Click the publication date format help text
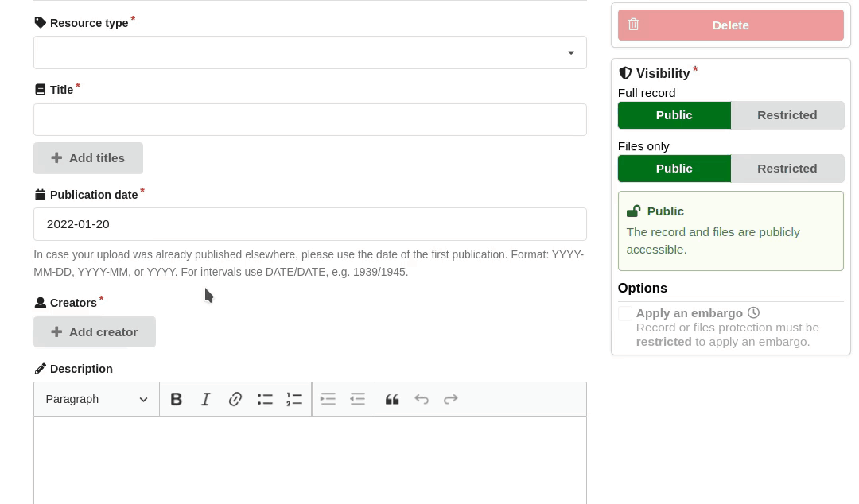This screenshot has height=504, width=859. [x=309, y=263]
